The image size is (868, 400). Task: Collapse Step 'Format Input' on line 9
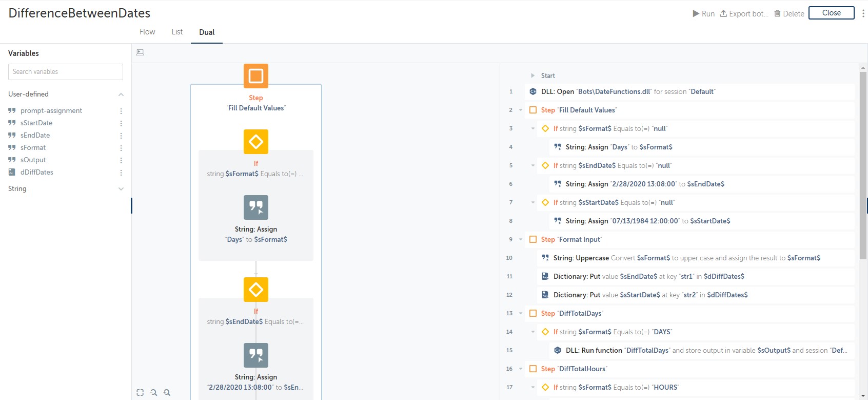point(521,239)
